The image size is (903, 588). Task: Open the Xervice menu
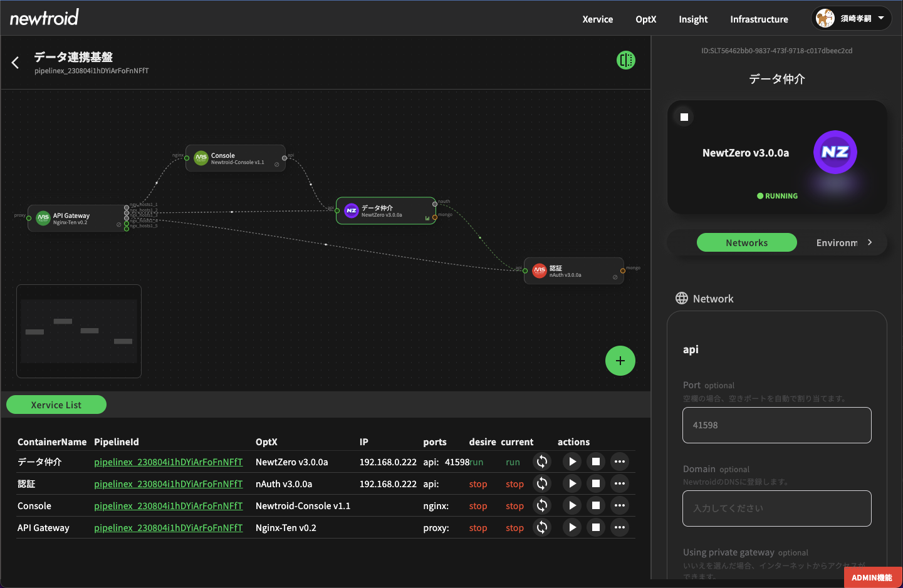tap(597, 19)
